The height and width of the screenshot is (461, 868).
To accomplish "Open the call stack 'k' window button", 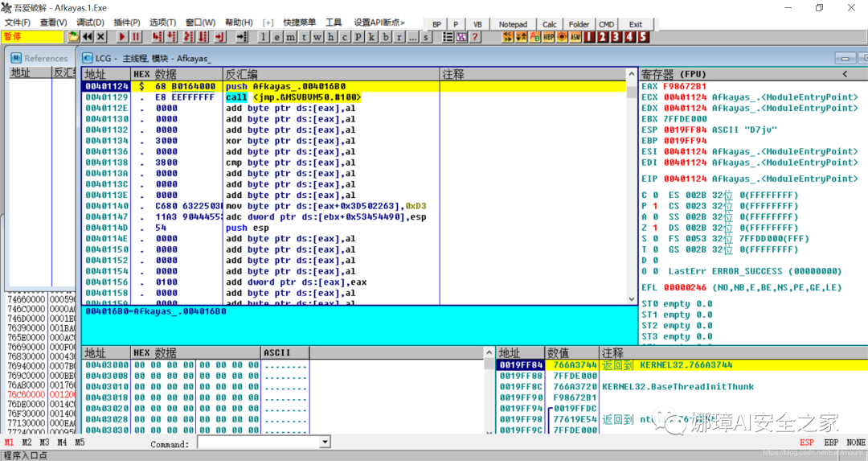I will point(372,36).
